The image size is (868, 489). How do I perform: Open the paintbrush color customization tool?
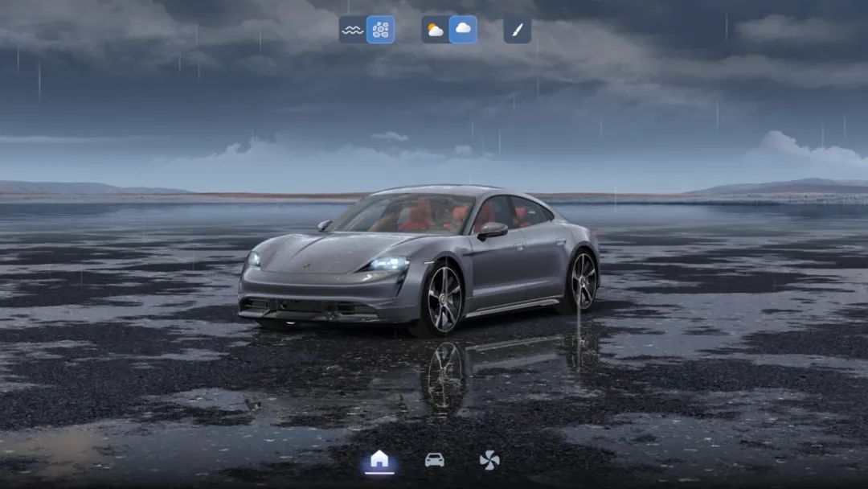(517, 30)
